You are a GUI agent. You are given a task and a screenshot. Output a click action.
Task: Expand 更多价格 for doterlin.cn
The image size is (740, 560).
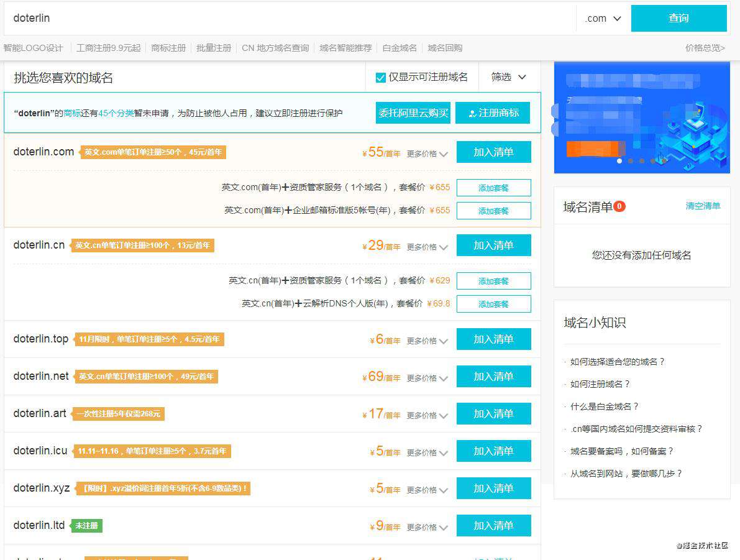pyautogui.click(x=427, y=247)
